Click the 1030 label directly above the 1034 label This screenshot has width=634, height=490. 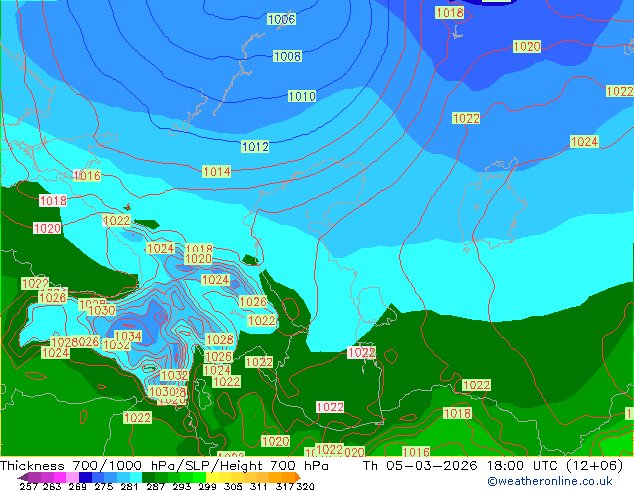click(101, 310)
